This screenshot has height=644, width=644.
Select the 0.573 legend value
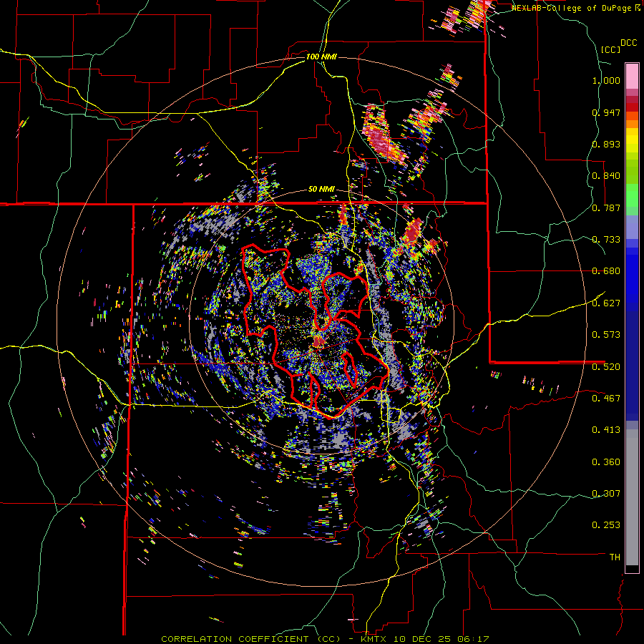click(x=606, y=335)
